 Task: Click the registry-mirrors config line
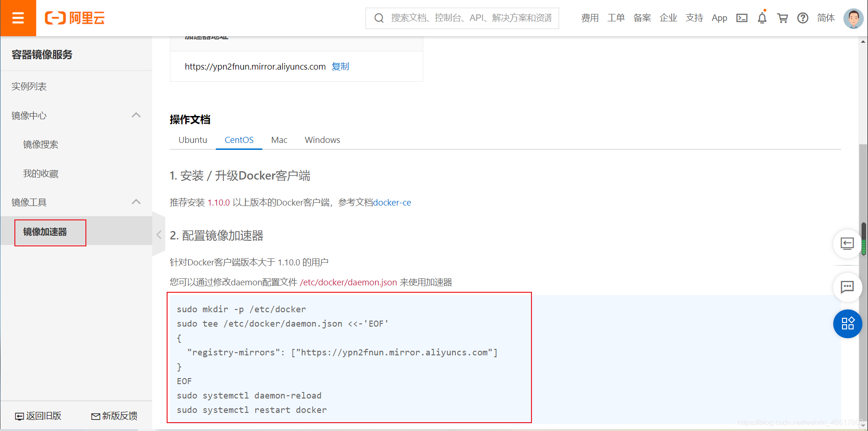[x=342, y=352]
